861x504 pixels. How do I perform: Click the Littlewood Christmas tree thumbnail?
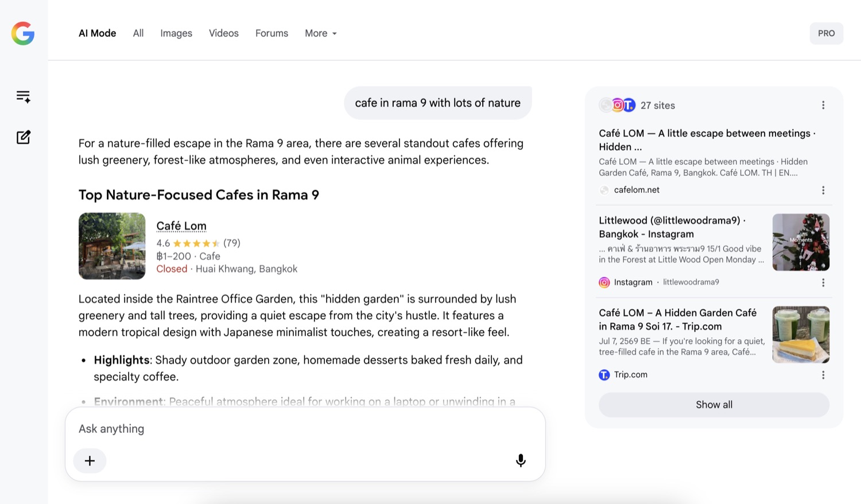tap(801, 242)
